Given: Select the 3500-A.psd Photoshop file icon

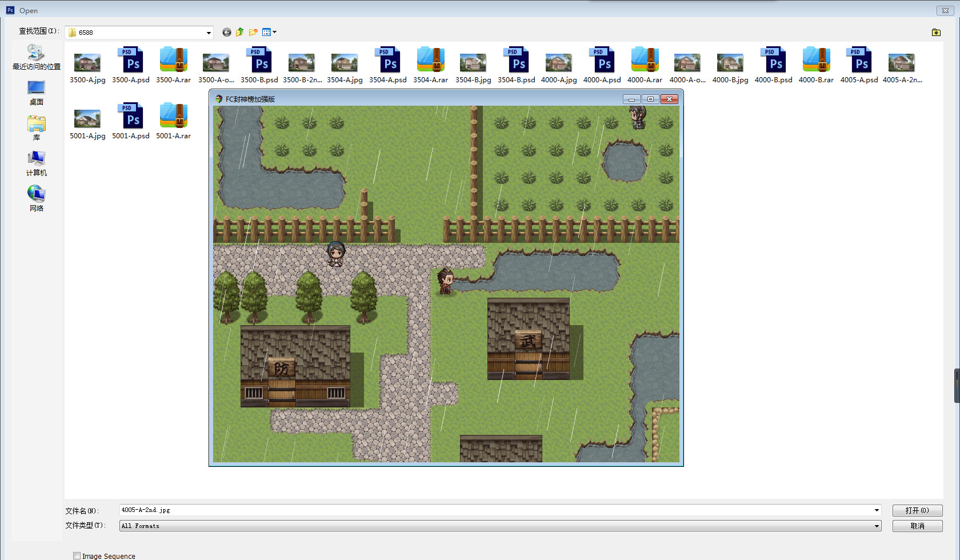Looking at the screenshot, I should pyautogui.click(x=130, y=60).
